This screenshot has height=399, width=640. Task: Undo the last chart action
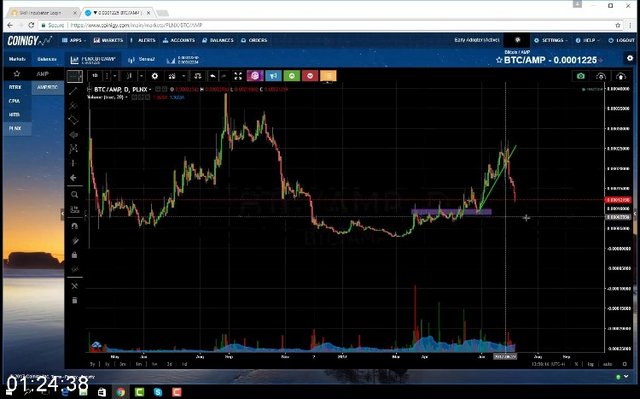click(x=212, y=76)
